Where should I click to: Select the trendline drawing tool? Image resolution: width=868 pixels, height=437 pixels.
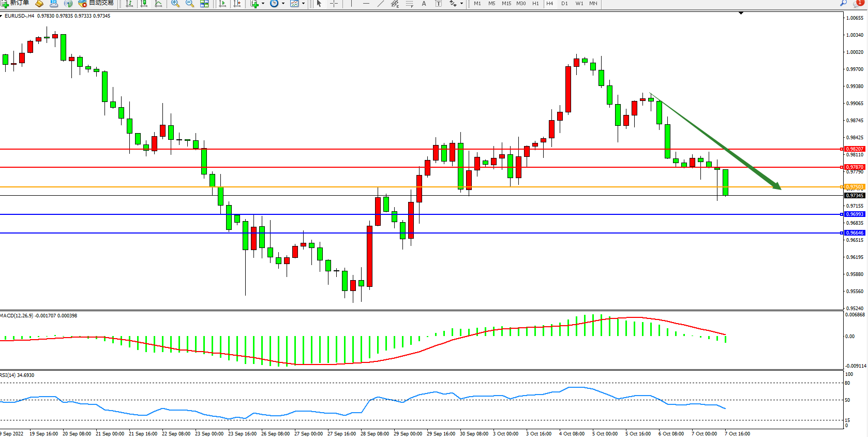click(x=381, y=4)
